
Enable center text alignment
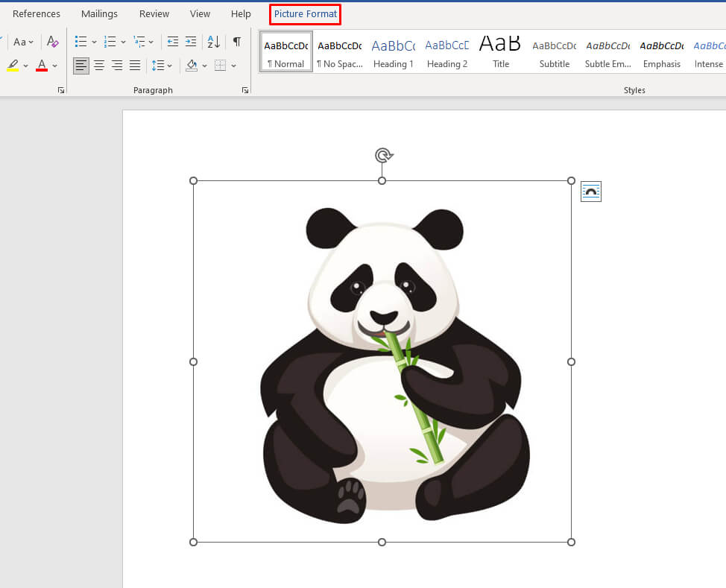coord(99,66)
